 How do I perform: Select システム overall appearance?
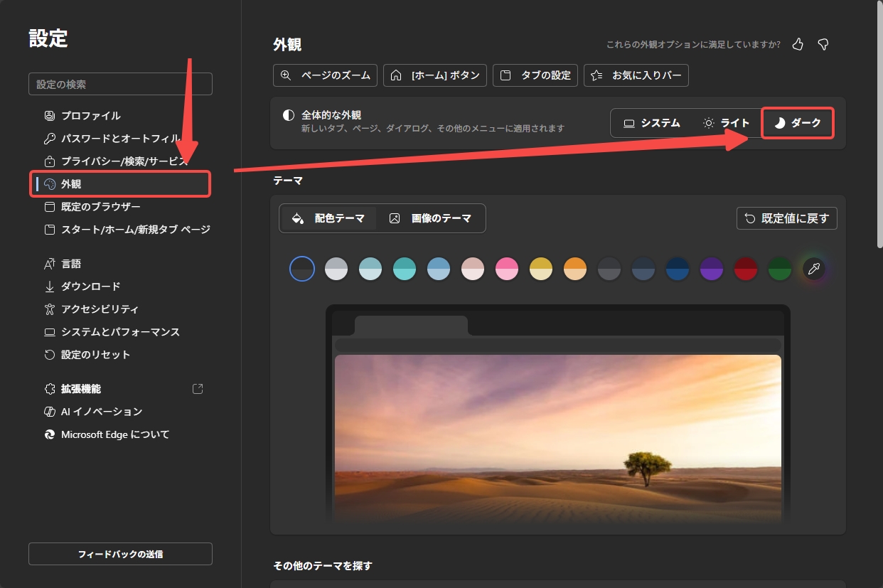tap(651, 123)
